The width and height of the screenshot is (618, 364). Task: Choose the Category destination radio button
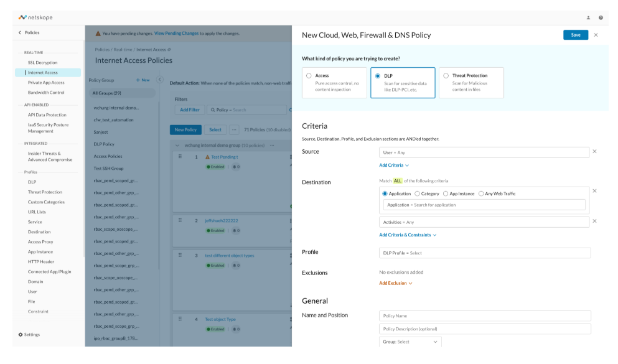[x=417, y=194]
